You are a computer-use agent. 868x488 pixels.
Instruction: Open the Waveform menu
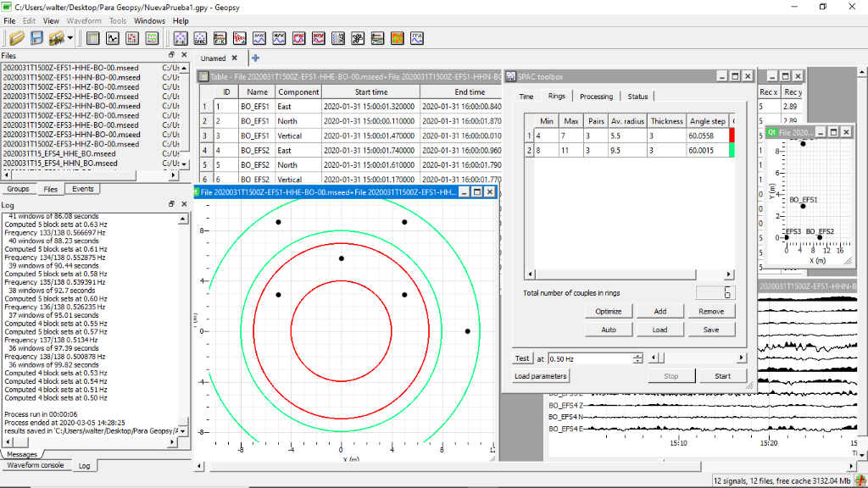point(84,20)
